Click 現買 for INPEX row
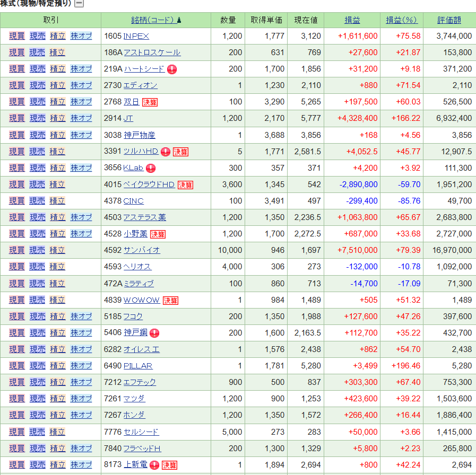Screen dimensions: 476x475 [x=17, y=36]
